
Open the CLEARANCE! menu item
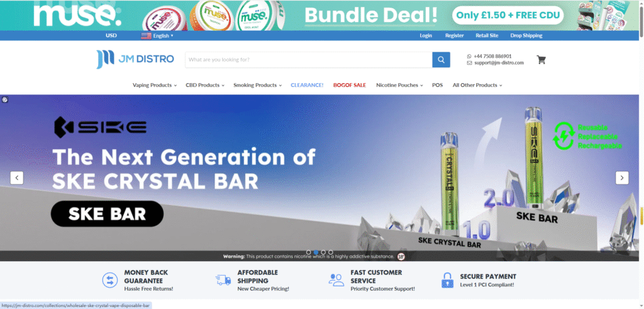click(307, 85)
